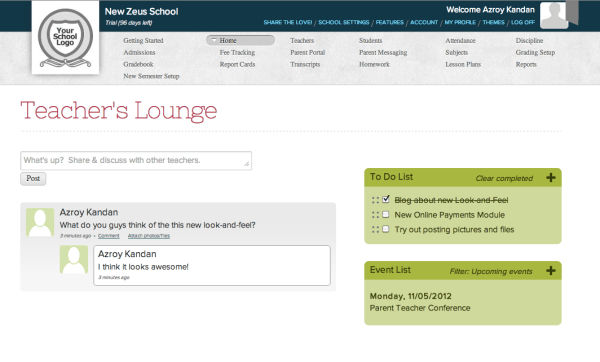Click drag handle of Blog about new Look-and-Feel item
600x362 pixels.
375,200
